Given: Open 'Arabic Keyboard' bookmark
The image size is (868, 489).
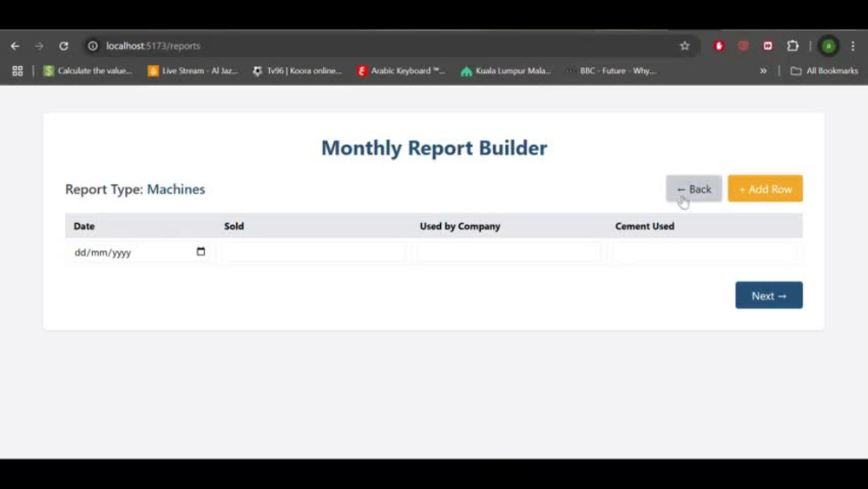Looking at the screenshot, I should click(401, 71).
